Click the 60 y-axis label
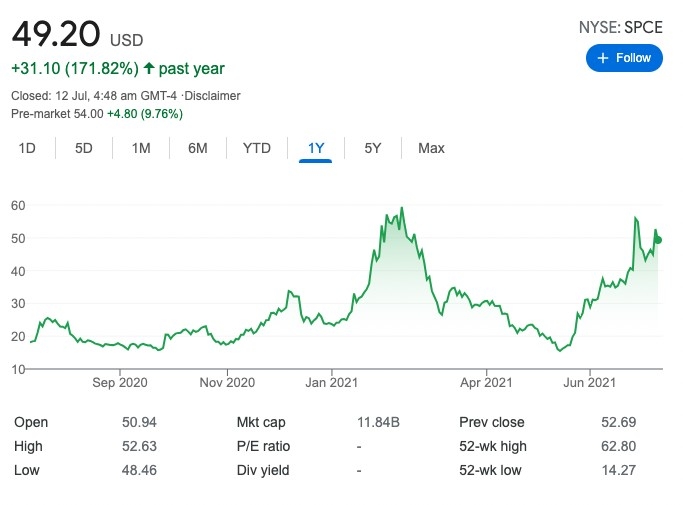The image size is (683, 505). pos(18,205)
